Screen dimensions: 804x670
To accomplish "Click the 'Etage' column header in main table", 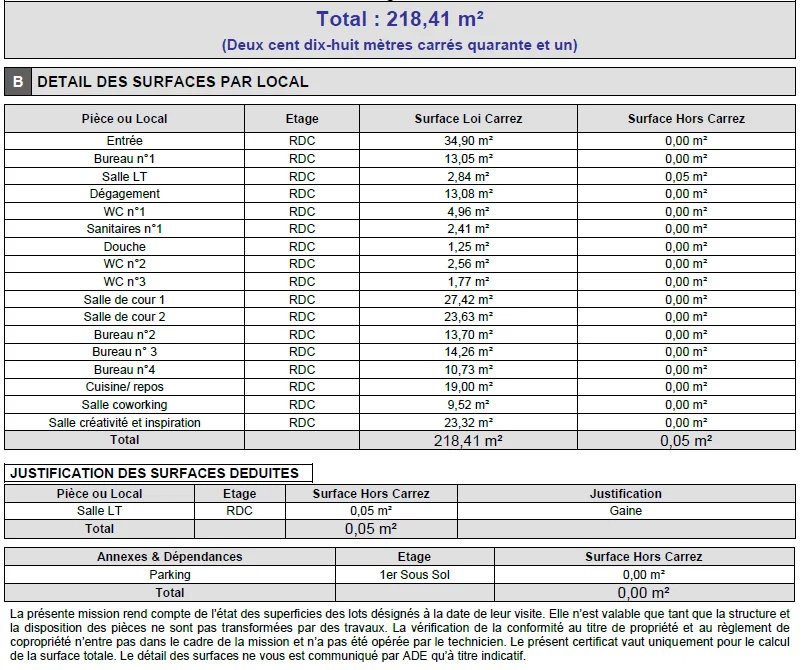I will click(302, 119).
